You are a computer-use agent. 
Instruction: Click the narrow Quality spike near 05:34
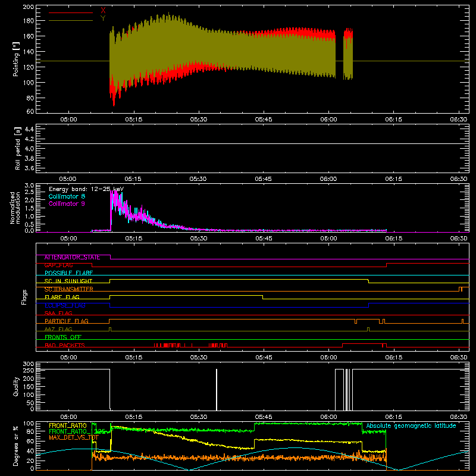[217, 390]
